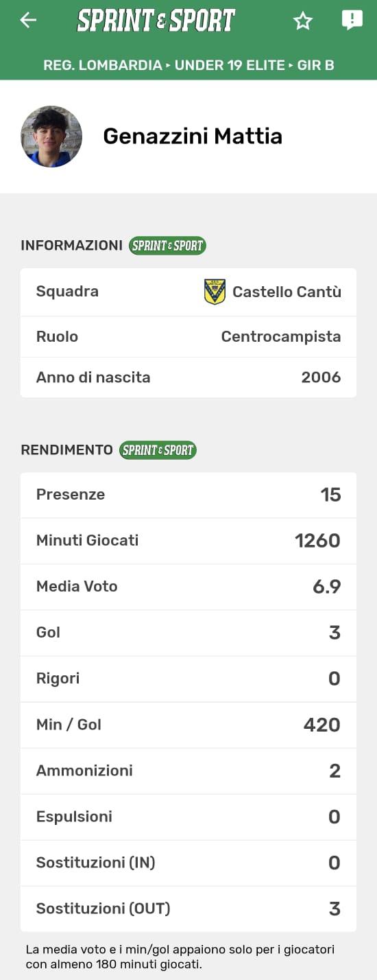Tap the Sprint & Sport badge beside Informazioni

168,246
